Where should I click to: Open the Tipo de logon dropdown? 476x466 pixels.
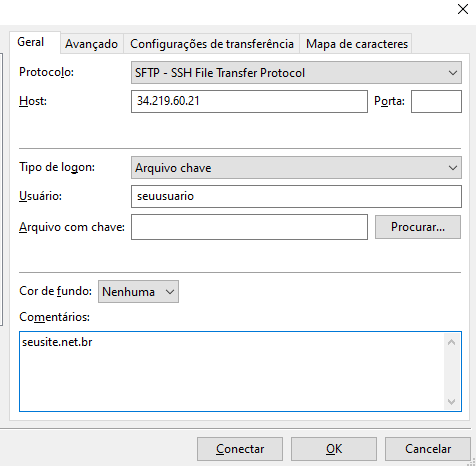296,168
